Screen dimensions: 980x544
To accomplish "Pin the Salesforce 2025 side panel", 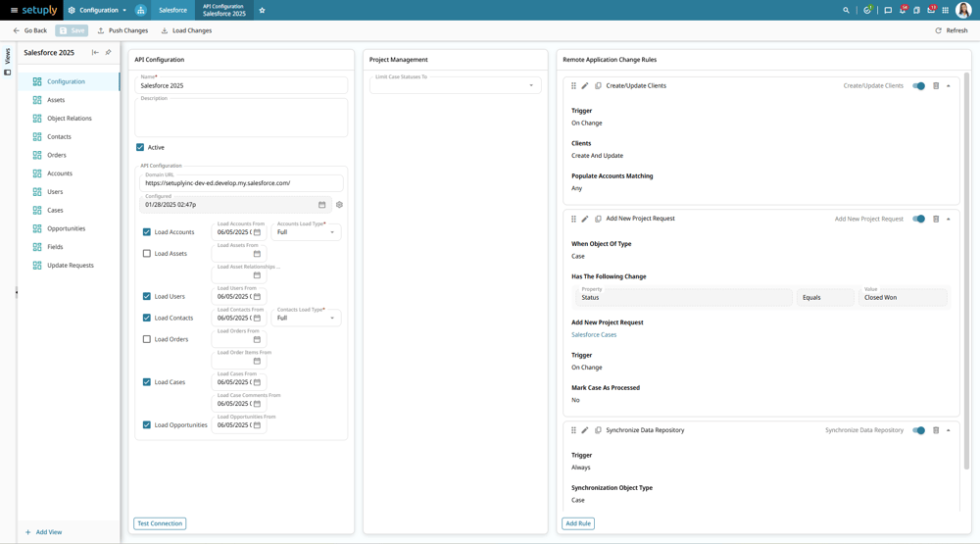I will [x=108, y=53].
